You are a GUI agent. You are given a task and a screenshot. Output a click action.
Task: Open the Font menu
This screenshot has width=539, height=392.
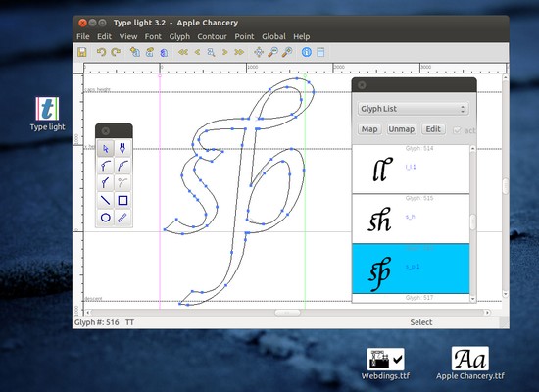[x=153, y=36]
